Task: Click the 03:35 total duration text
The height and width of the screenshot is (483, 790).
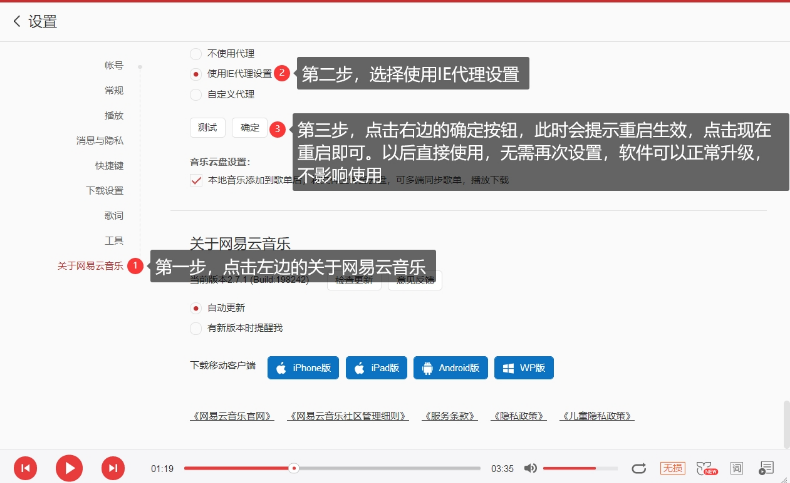Action: coord(502,469)
